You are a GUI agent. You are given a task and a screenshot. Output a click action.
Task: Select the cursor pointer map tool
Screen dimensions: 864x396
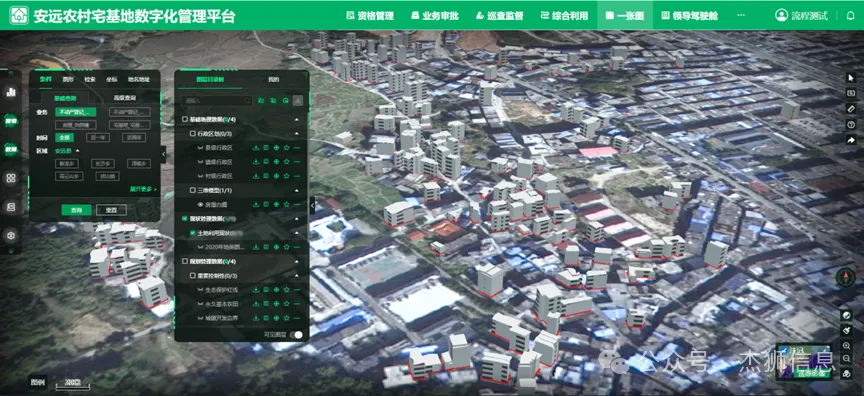(x=850, y=78)
